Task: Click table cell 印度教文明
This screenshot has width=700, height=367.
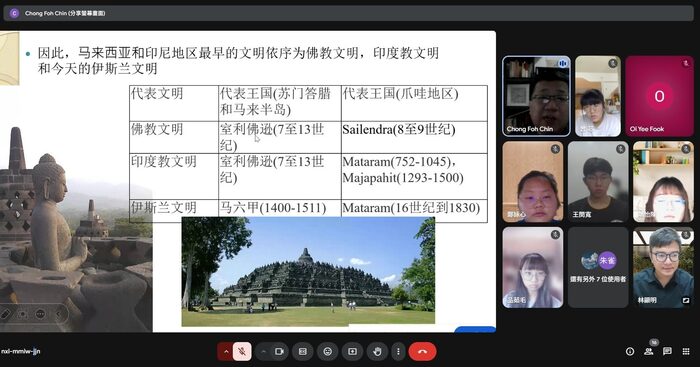Action: coord(164,161)
